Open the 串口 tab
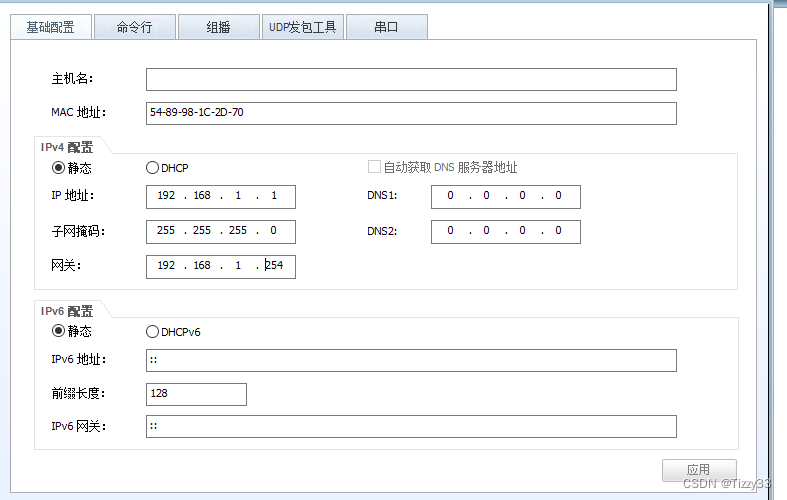This screenshot has height=500, width=787. coord(386,27)
